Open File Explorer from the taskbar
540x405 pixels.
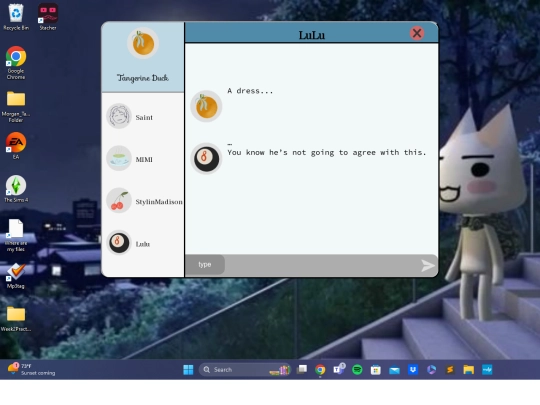click(468, 370)
